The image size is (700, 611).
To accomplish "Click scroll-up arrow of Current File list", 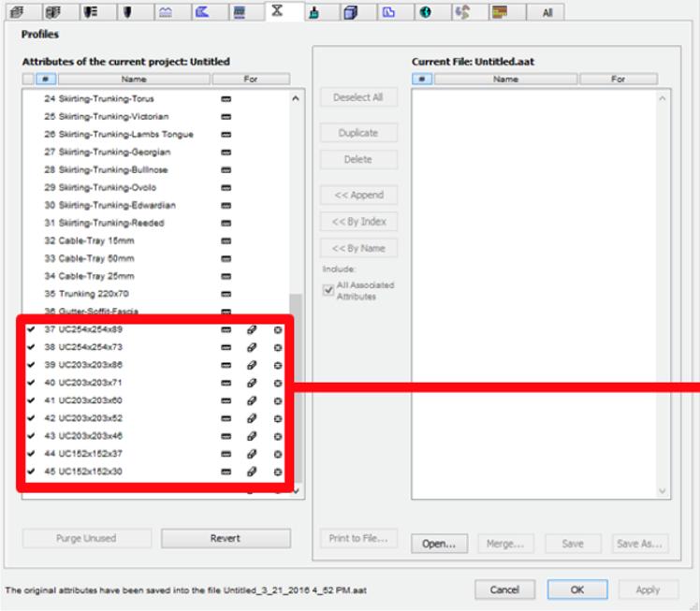I will click(x=663, y=98).
